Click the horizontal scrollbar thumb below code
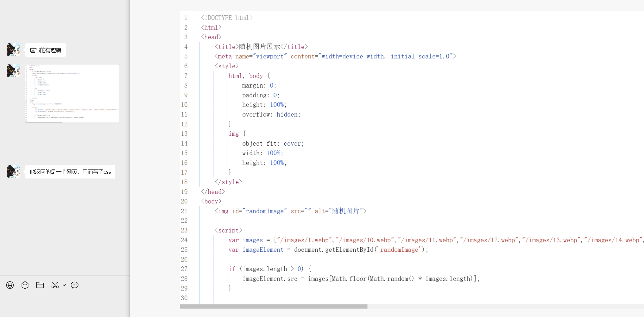The height and width of the screenshot is (317, 644). (x=274, y=306)
